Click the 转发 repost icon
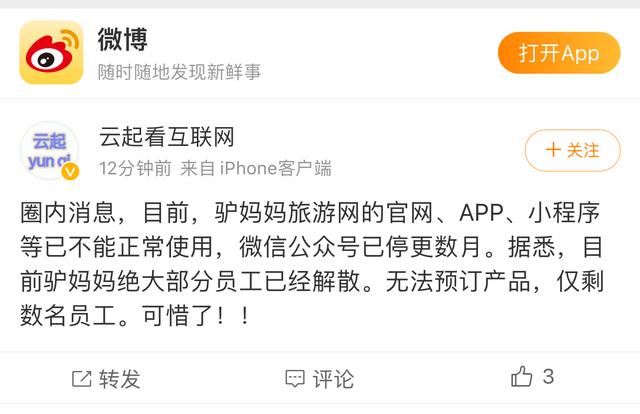The width and height of the screenshot is (640, 414). (82, 378)
